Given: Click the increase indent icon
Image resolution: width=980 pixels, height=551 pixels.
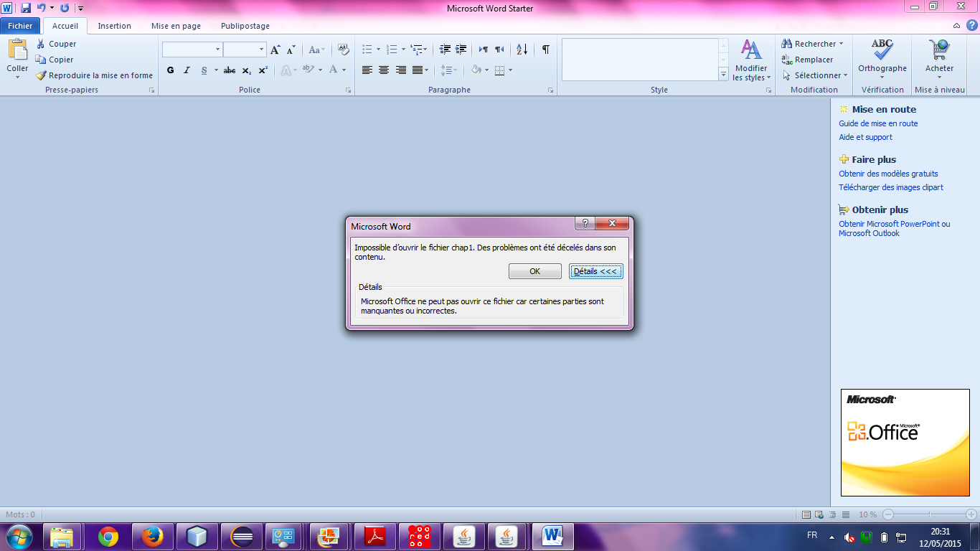Looking at the screenshot, I should tap(461, 50).
